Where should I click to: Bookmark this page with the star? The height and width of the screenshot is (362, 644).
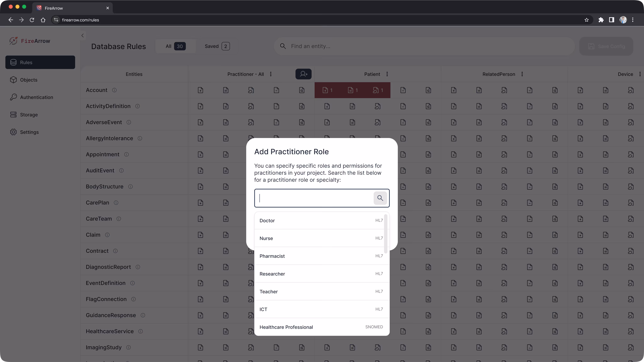click(587, 20)
